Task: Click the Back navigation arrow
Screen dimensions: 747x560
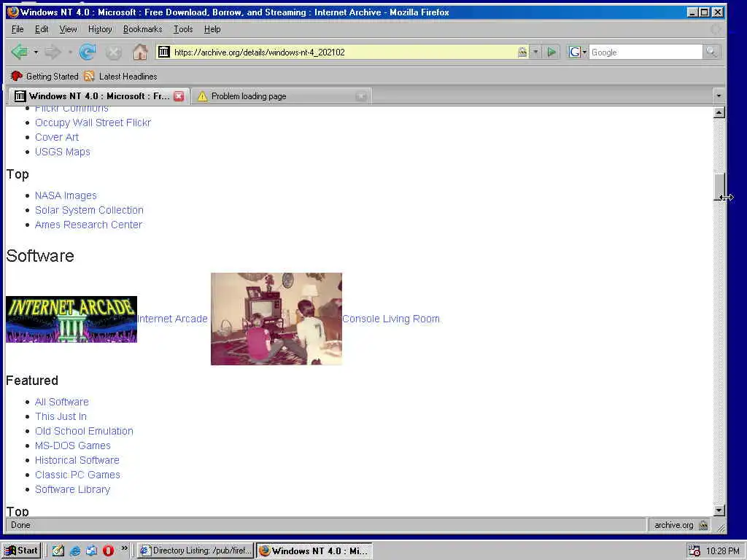Action: click(20, 52)
